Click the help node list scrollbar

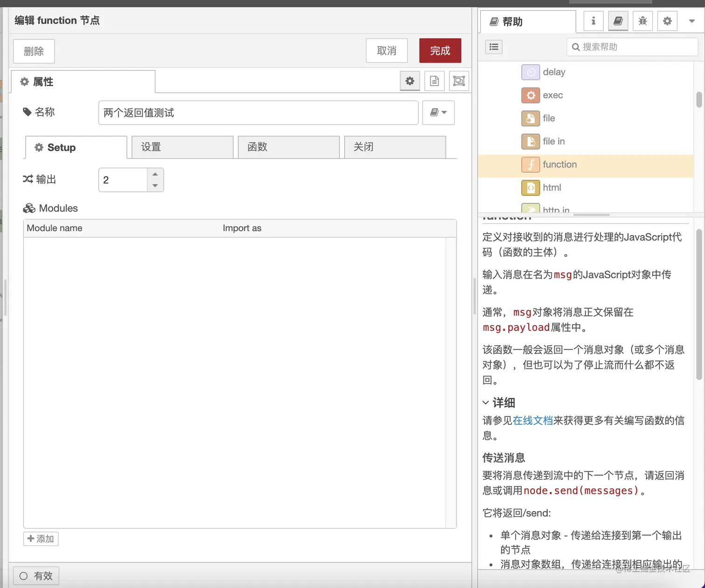[x=699, y=100]
